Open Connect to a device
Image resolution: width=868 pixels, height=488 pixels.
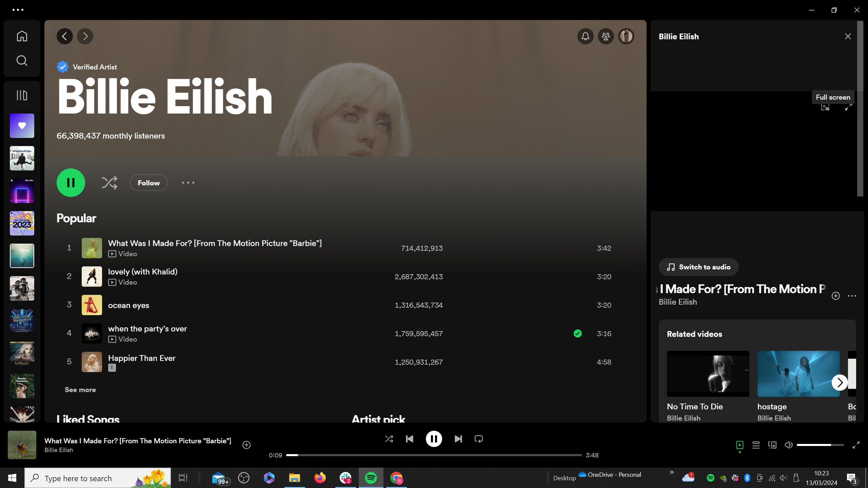point(772,445)
